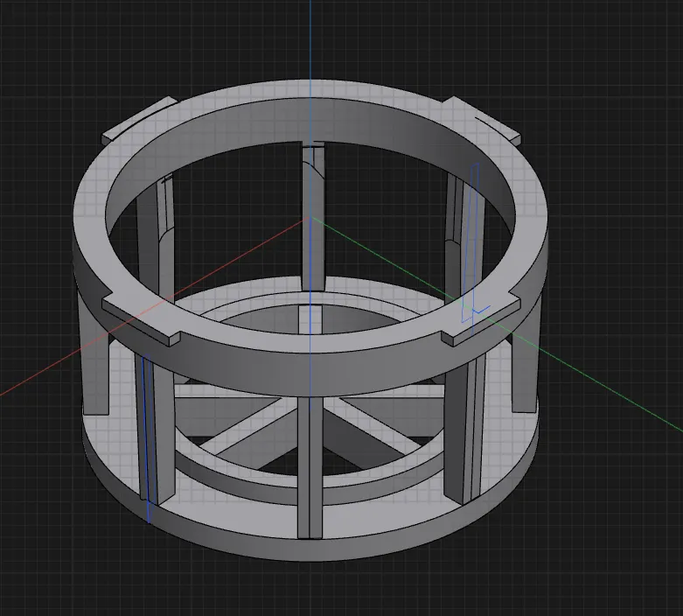Image resolution: width=683 pixels, height=616 pixels.
Task: Select the rear center vertical post inside the ring
Action: tap(313, 218)
